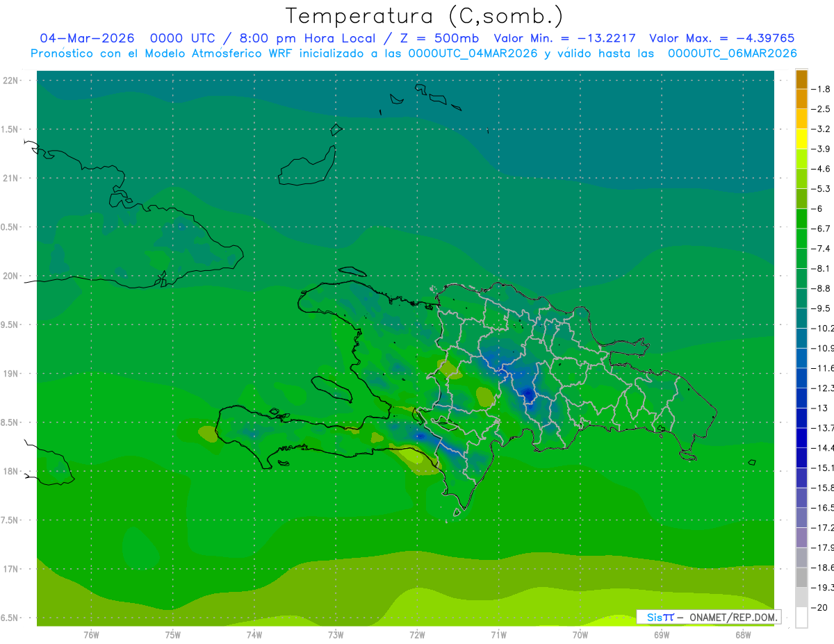Screen dimensions: 834x644
Task: Click the 73W longitude axis label
Action: tap(336, 635)
